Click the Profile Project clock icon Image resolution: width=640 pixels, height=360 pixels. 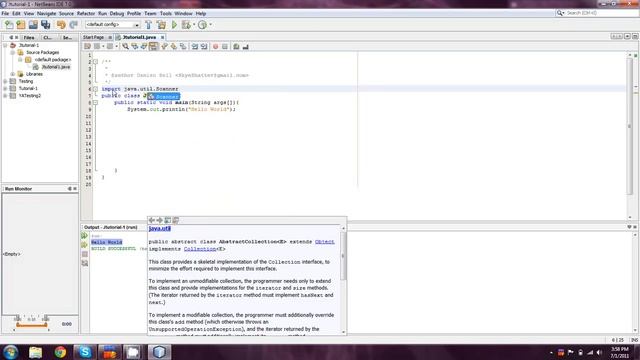[x=202, y=25]
